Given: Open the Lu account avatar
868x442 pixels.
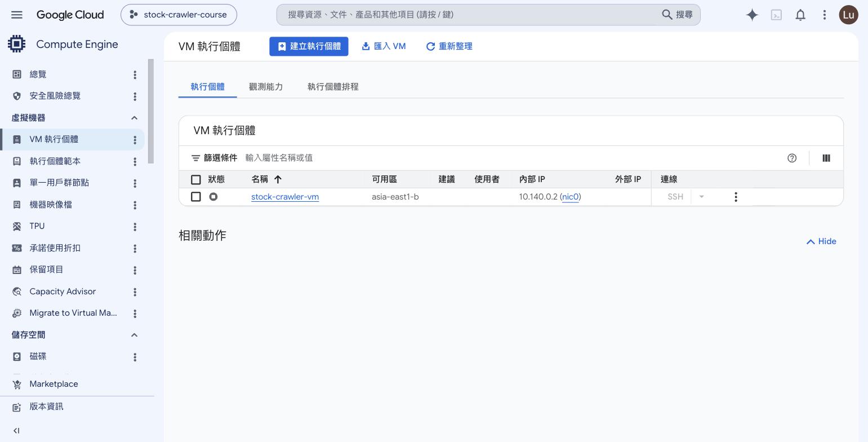Looking at the screenshot, I should coord(848,15).
